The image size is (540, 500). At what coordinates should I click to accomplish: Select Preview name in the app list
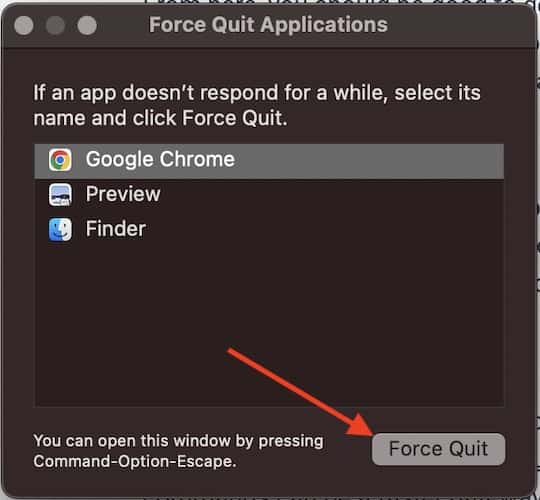click(x=123, y=194)
